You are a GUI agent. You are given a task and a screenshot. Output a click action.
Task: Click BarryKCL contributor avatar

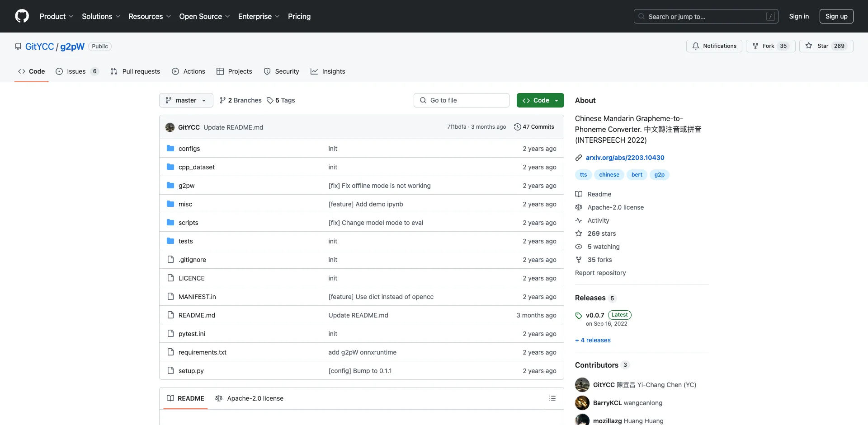[582, 403]
